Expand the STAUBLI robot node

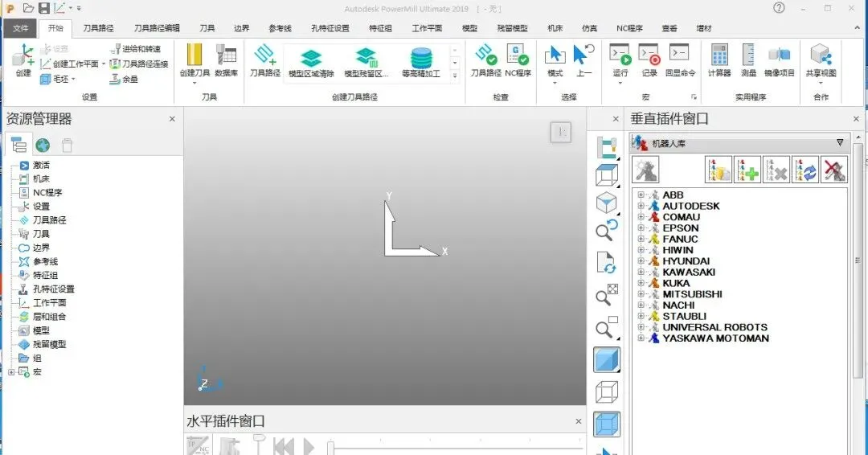point(641,316)
